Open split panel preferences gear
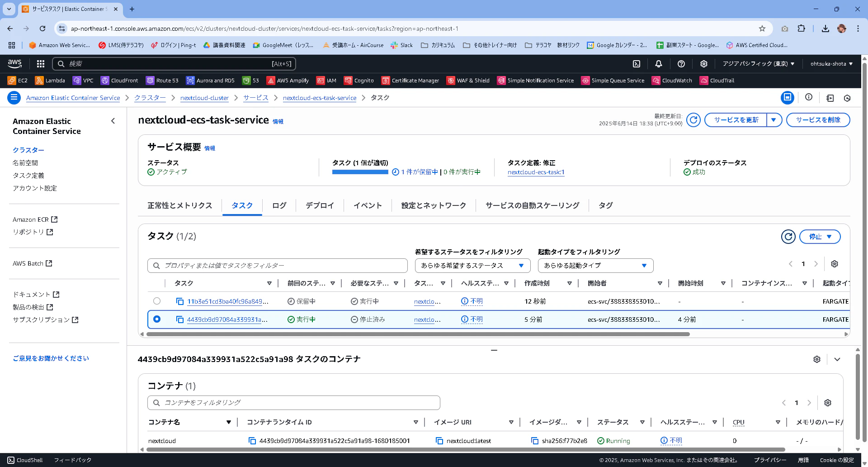This screenshot has height=467, width=868. 817,359
